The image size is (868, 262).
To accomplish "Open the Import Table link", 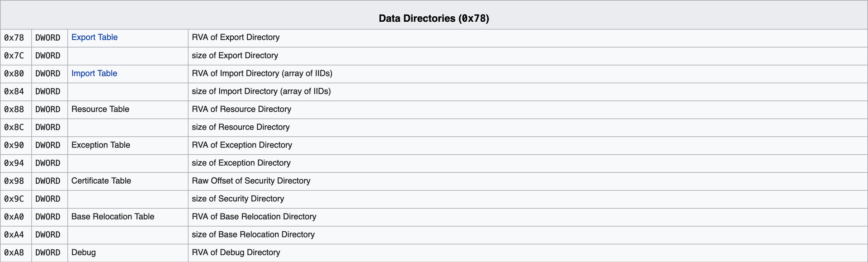I will point(94,73).
